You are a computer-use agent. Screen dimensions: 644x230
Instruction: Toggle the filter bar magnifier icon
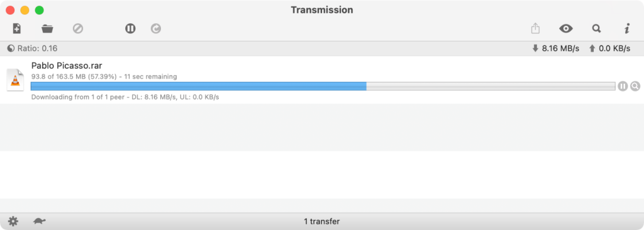(596, 28)
